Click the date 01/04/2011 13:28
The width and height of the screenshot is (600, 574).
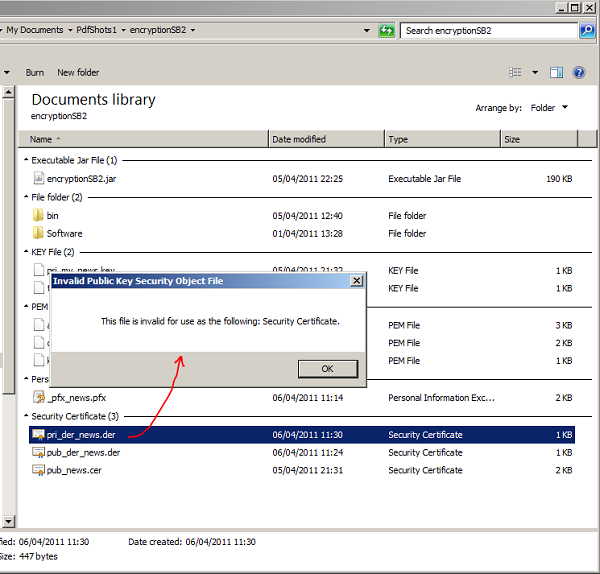click(x=308, y=233)
